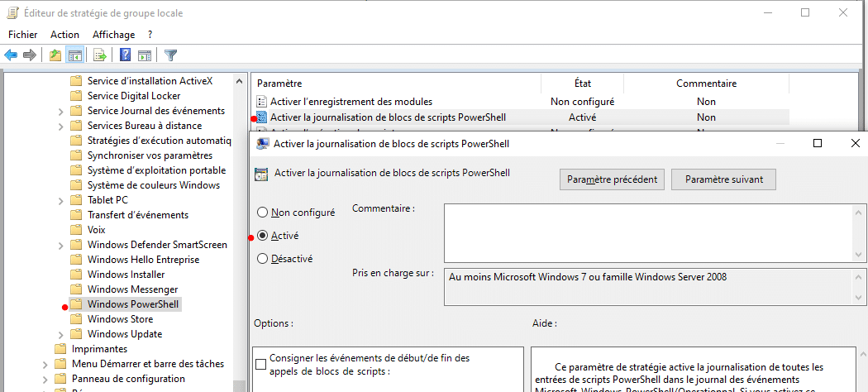Open Help via the blue question mark icon

click(126, 55)
